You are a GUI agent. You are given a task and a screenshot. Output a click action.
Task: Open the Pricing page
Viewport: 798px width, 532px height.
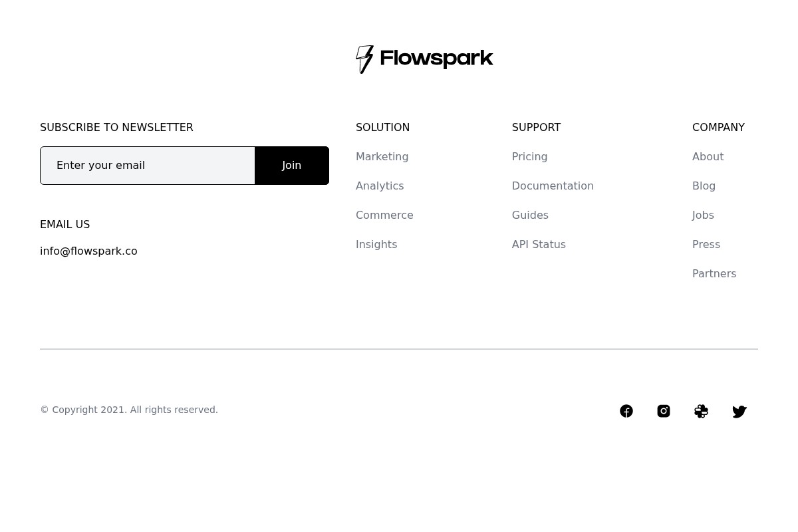click(529, 156)
